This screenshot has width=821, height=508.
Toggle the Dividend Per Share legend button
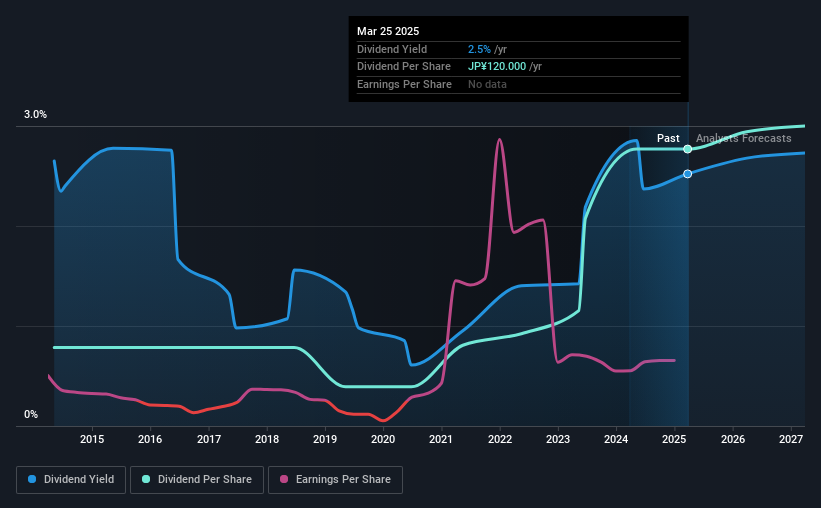(x=197, y=480)
